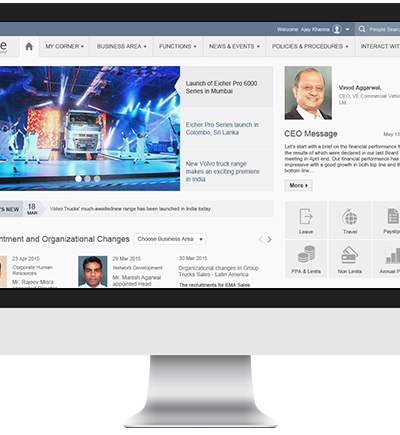Go to the Home icon tab

(x=29, y=46)
